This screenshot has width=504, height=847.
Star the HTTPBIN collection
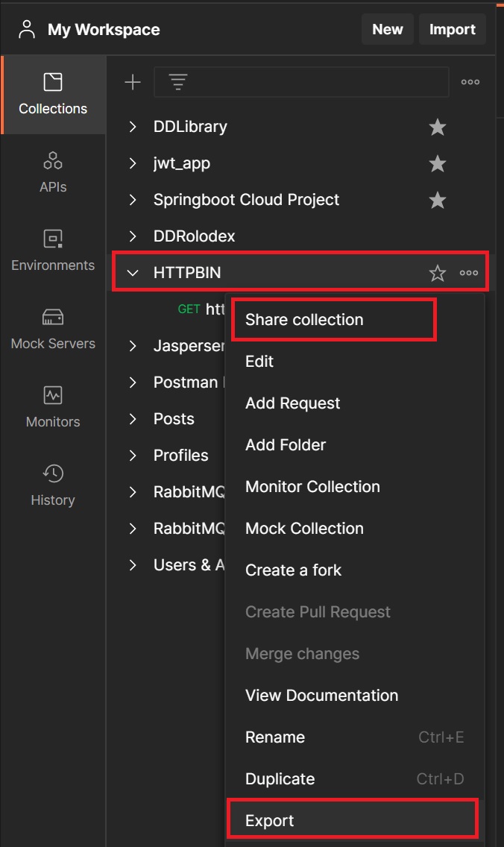click(x=438, y=274)
